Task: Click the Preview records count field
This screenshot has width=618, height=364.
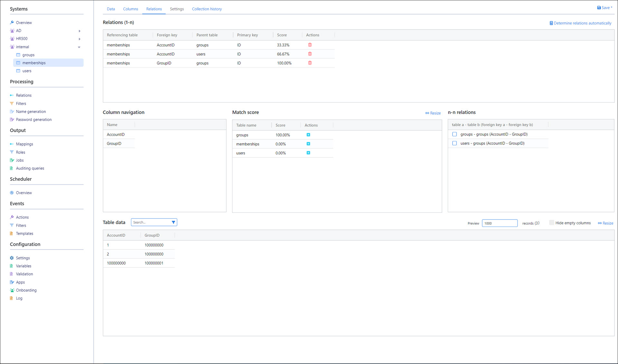Action: coord(499,223)
